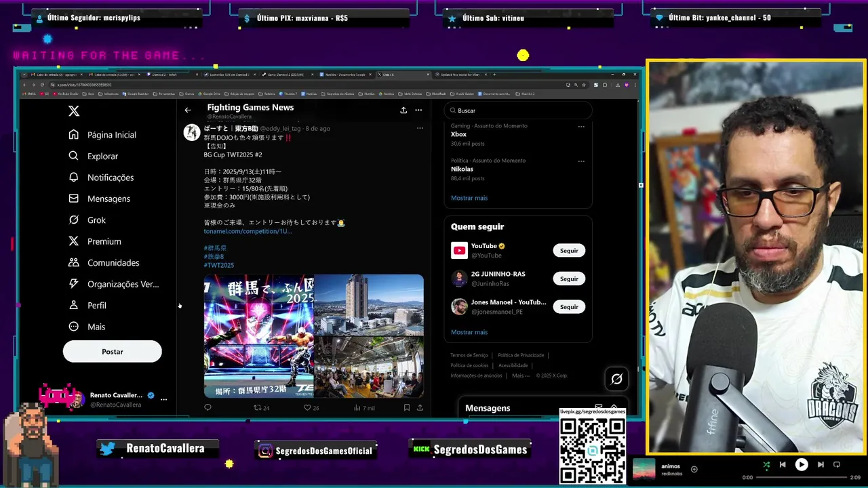Open Organizações Verificadas entry
The image size is (868, 488).
click(x=113, y=284)
